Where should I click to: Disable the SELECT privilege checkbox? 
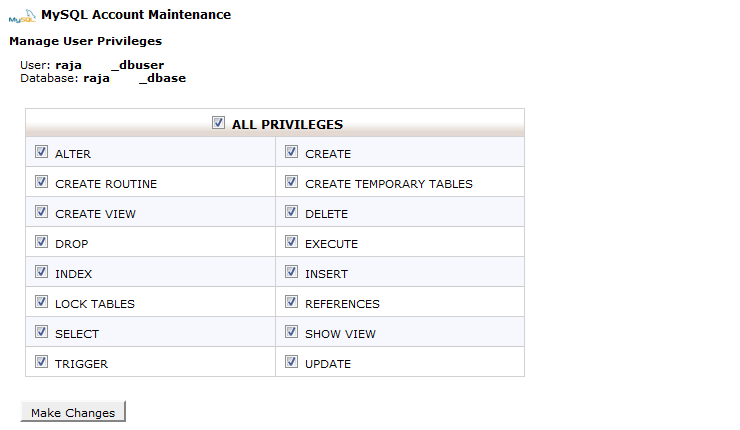42,333
